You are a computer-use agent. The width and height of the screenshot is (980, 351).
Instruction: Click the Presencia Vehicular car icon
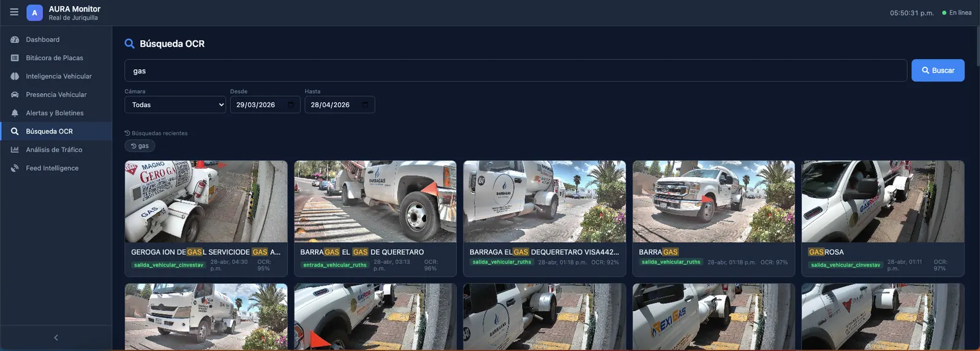click(x=15, y=95)
